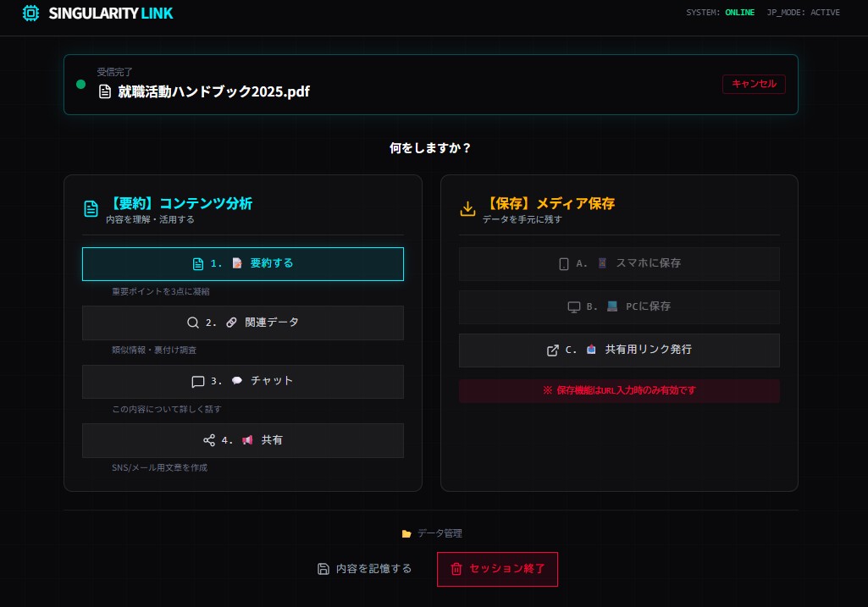868x607 pixels.
Task: Click the floppy disk icon for 内容を記憶する
Action: pyautogui.click(x=323, y=569)
